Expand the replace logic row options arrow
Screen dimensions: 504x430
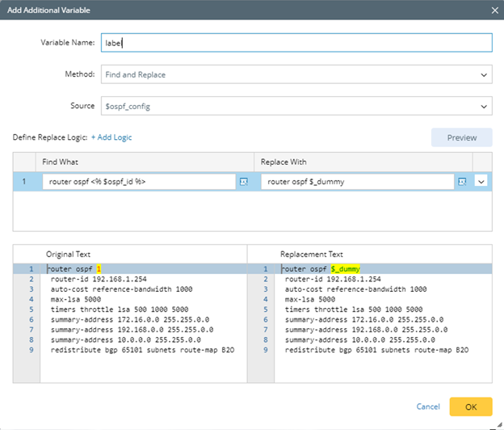click(482, 182)
